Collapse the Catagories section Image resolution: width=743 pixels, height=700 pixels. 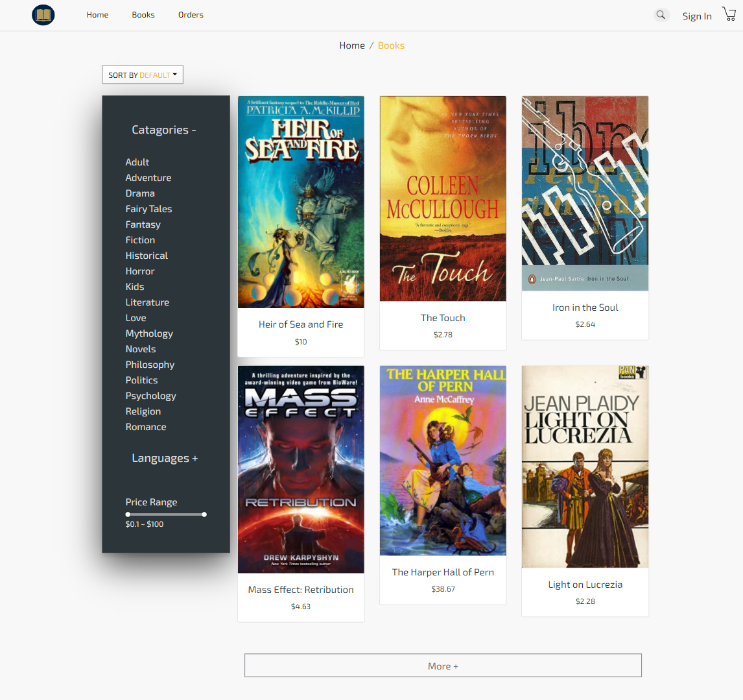163,130
